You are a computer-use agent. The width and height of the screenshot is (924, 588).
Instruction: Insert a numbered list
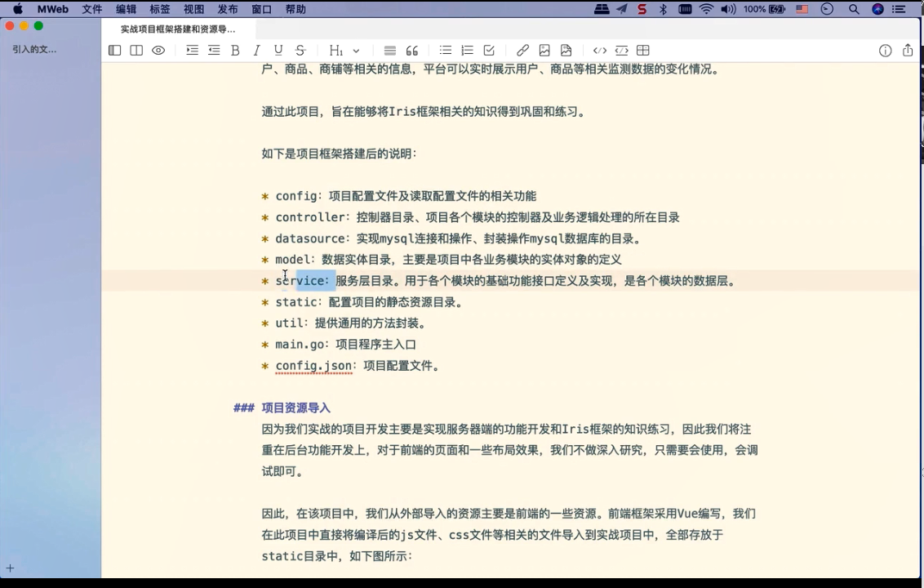coord(467,51)
